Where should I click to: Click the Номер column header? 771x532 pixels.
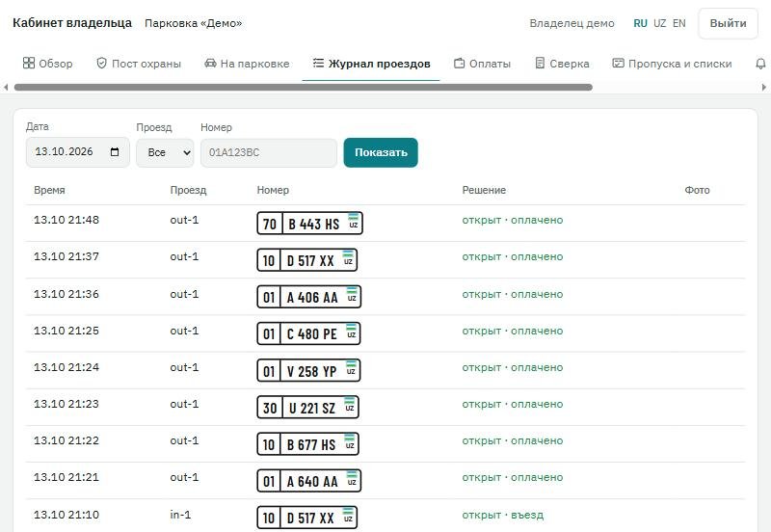click(x=273, y=190)
